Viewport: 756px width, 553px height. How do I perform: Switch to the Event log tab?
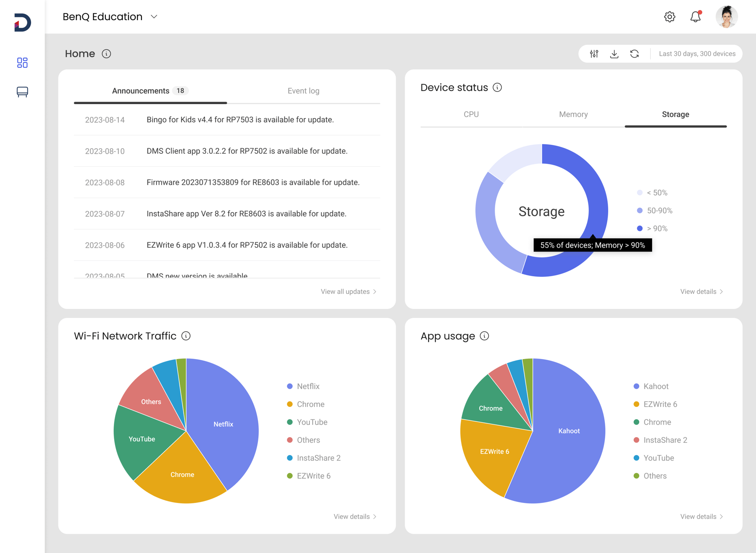pyautogui.click(x=303, y=91)
